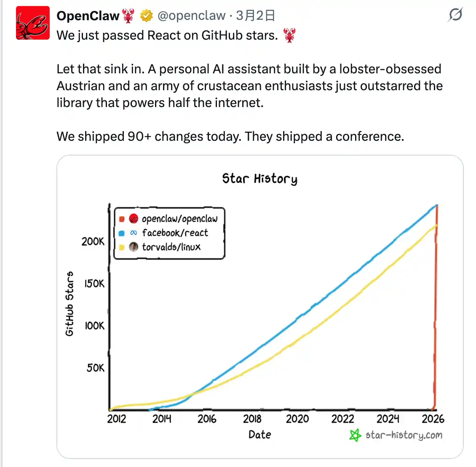This screenshot has height=467, width=476.
Task: Open the Grok icon at top right
Action: pyautogui.click(x=455, y=15)
